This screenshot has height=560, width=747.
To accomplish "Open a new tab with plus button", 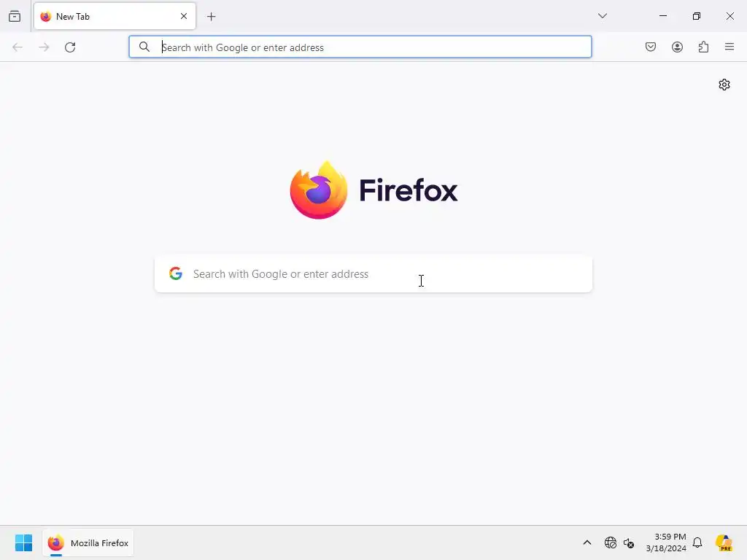I will [212, 17].
